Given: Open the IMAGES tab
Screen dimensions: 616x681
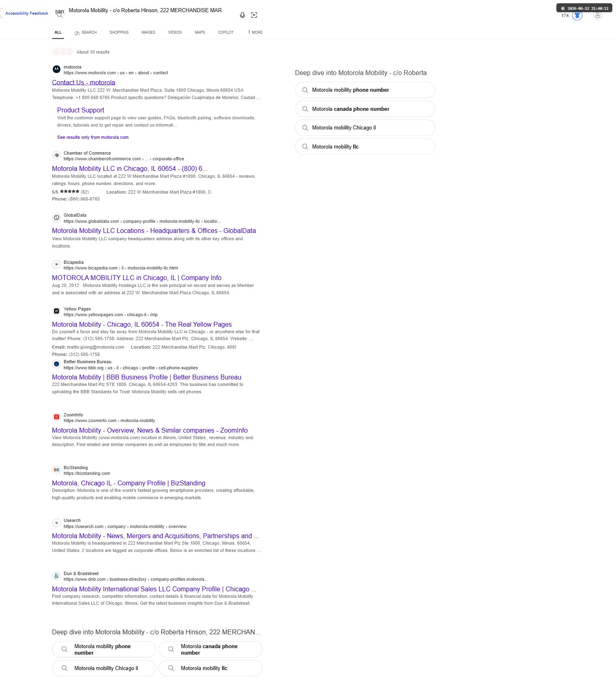Looking at the screenshot, I should [x=148, y=32].
